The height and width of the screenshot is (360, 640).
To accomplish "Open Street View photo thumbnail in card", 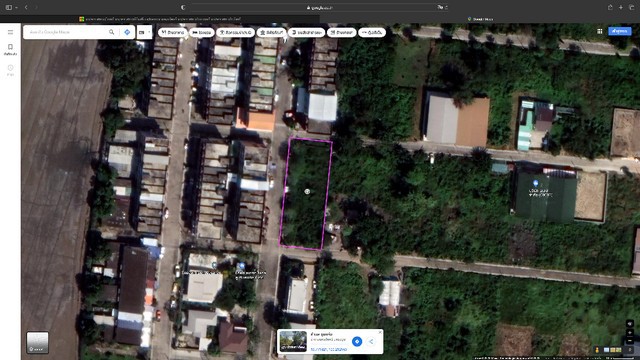I will (x=293, y=341).
